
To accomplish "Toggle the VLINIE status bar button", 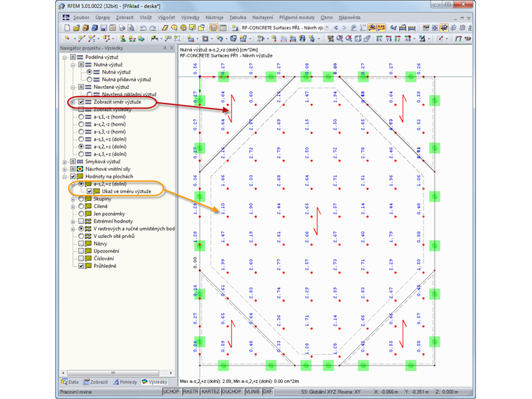I will pos(253,391).
